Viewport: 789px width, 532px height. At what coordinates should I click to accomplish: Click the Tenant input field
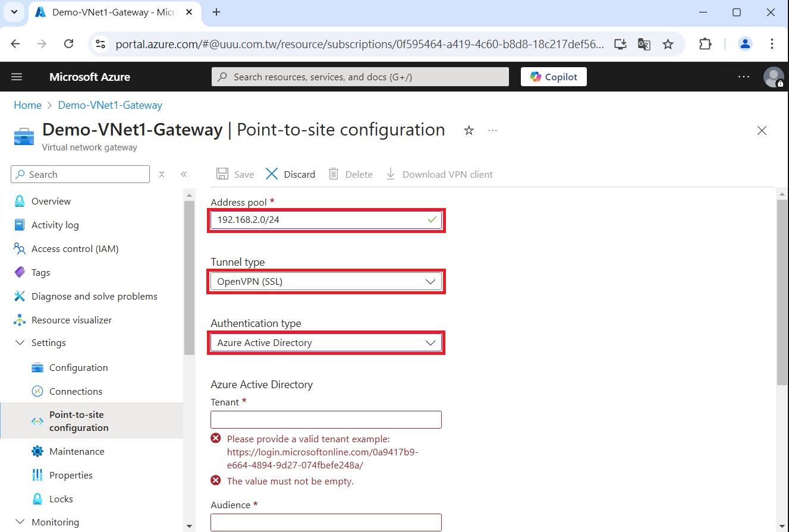pyautogui.click(x=326, y=420)
